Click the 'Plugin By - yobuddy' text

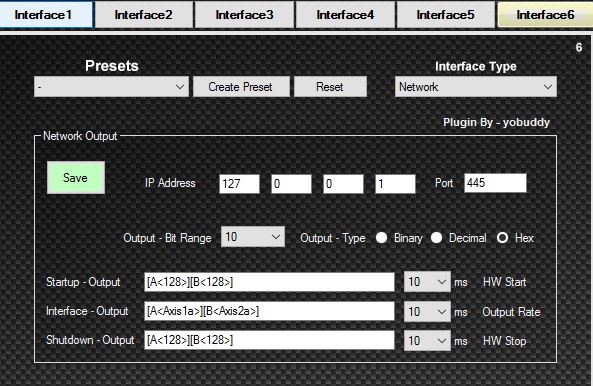coord(497,122)
